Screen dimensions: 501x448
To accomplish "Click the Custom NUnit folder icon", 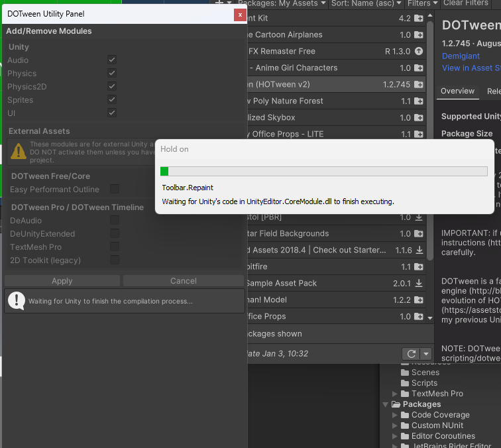I will (x=405, y=425).
